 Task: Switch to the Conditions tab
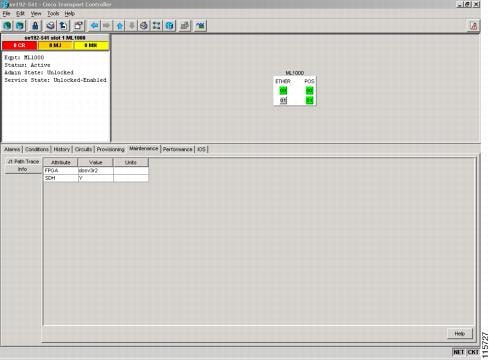click(37, 149)
